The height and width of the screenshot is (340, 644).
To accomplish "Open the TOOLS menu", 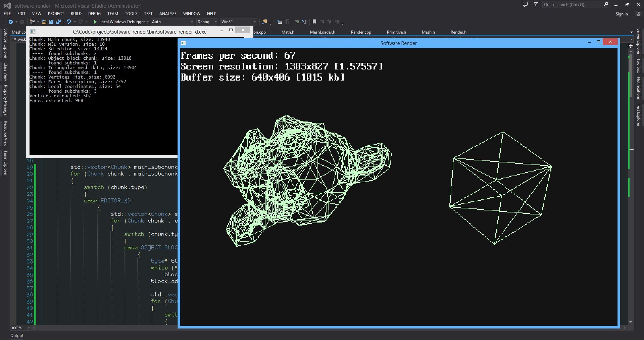I will coord(131,14).
